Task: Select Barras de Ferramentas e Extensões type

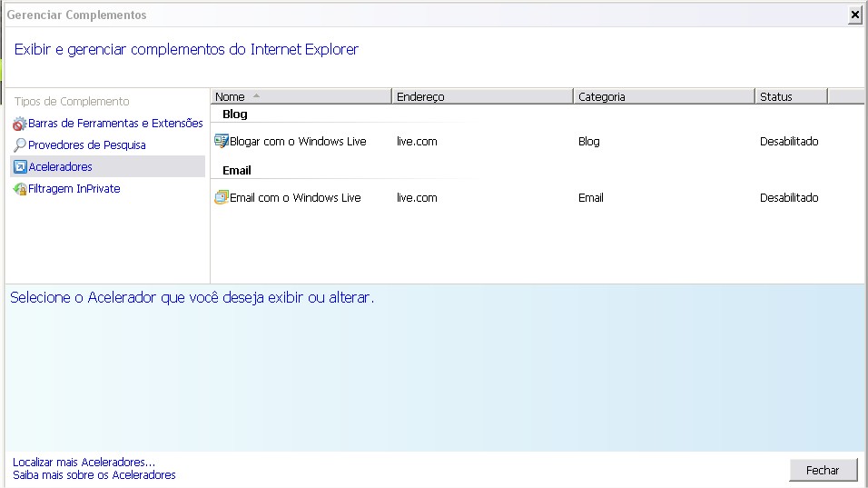Action: click(x=115, y=123)
